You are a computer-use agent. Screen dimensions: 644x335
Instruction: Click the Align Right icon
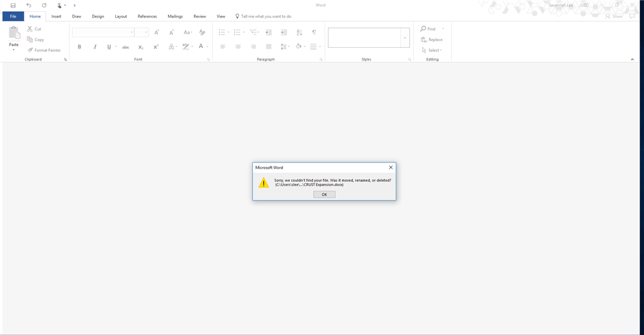click(253, 47)
